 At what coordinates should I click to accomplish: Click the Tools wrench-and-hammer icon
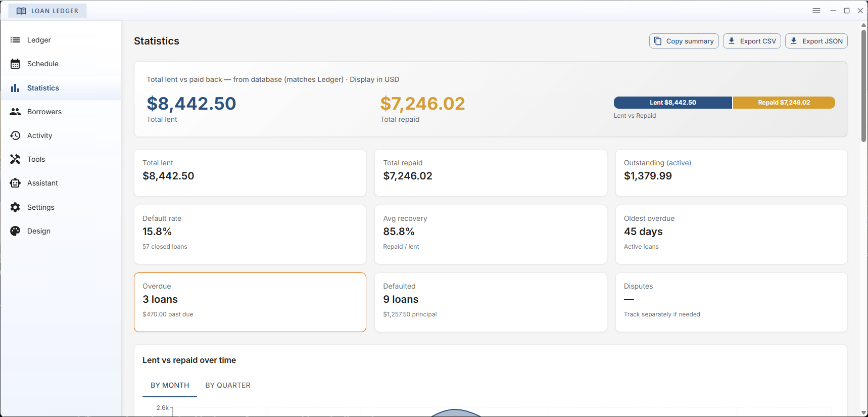tap(15, 159)
